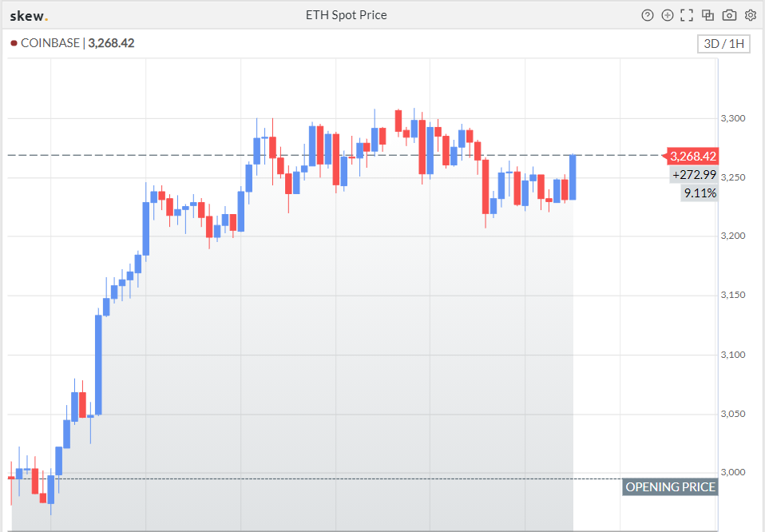Click the red 3,268.42 price tag

click(x=692, y=157)
